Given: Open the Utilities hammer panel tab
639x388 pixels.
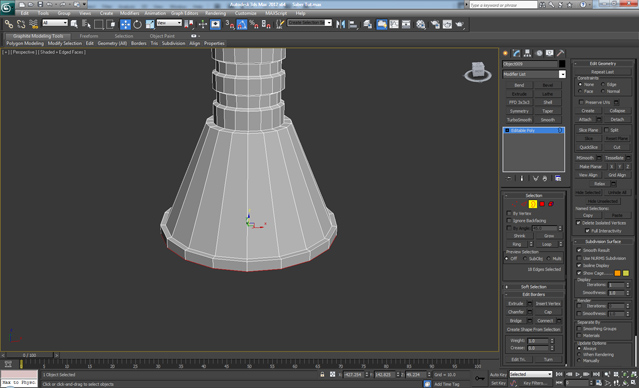Looking at the screenshot, I should [561, 53].
